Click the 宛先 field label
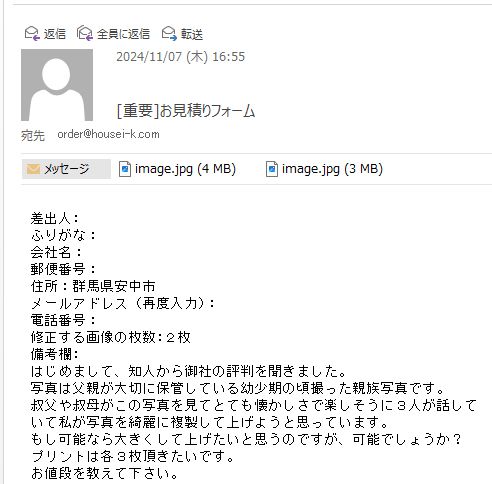Screen dimensions: 492x484 tap(33, 135)
